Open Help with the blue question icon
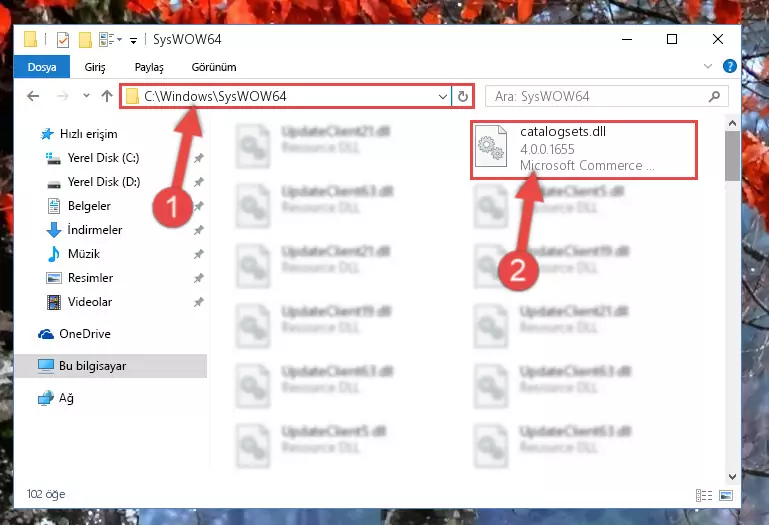769x525 pixels. point(730,66)
